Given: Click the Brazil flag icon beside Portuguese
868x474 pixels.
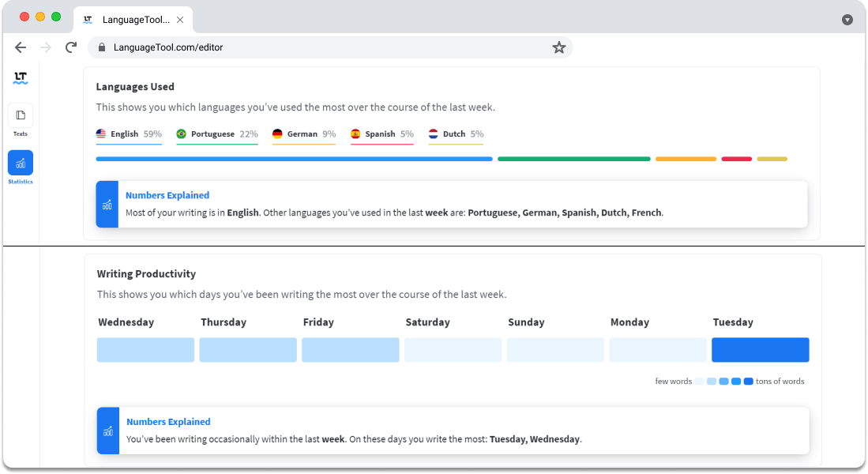Looking at the screenshot, I should click(x=181, y=134).
